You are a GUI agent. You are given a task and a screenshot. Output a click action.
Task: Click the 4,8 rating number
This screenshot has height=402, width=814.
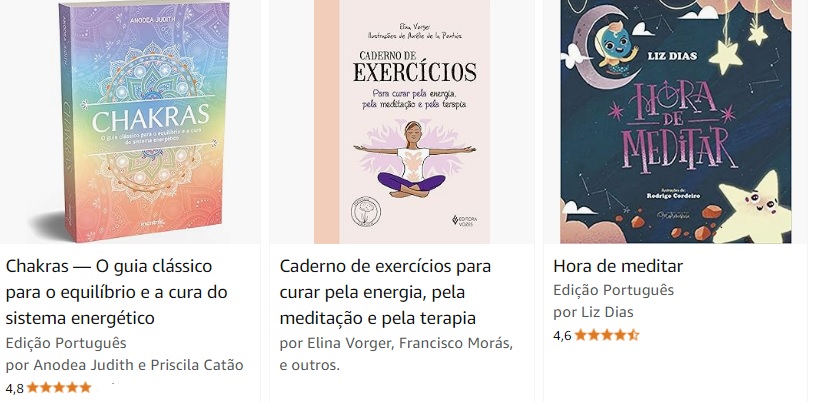15,388
